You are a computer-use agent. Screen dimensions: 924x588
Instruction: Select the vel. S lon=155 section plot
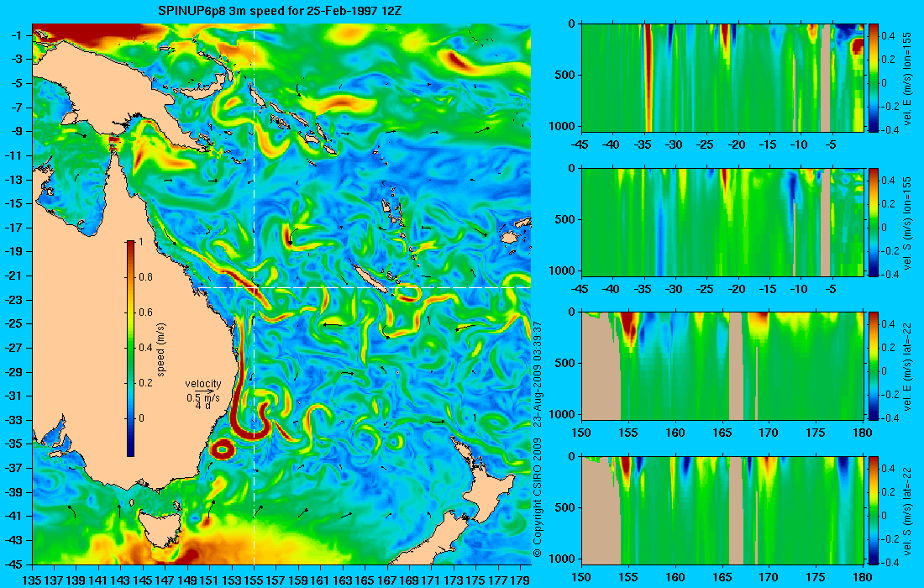(722, 222)
